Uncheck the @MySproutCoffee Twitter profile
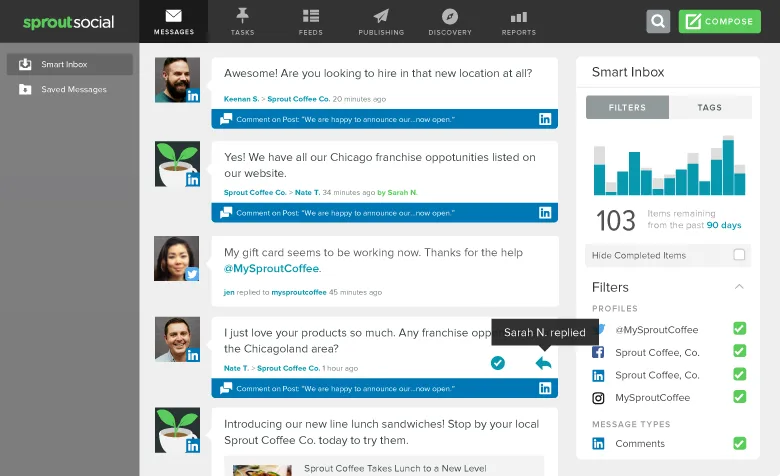 (x=740, y=328)
